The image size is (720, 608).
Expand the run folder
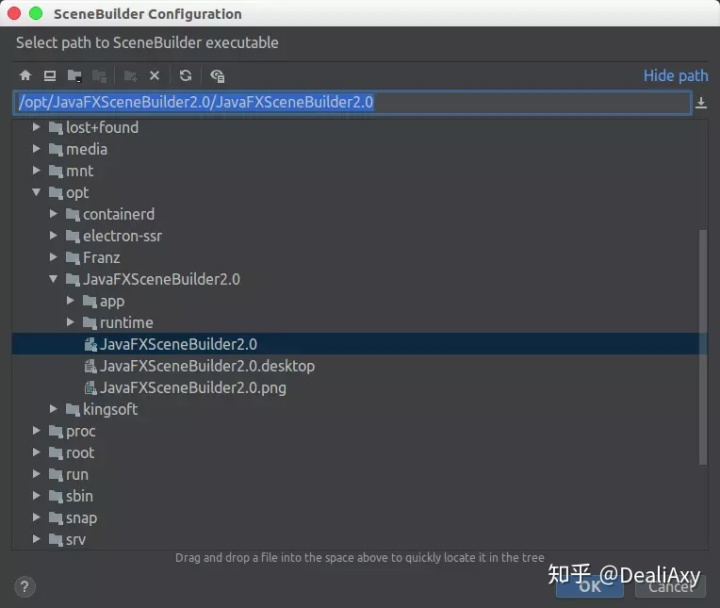click(36, 473)
